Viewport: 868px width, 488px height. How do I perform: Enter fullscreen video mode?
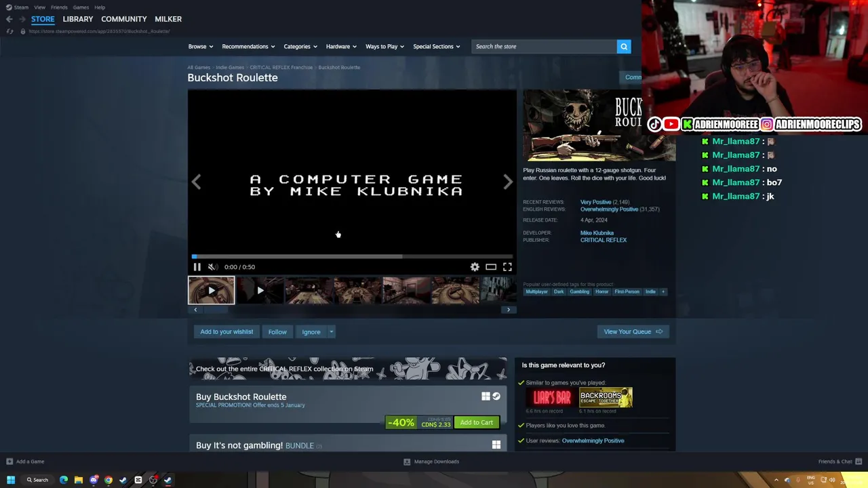(x=507, y=267)
